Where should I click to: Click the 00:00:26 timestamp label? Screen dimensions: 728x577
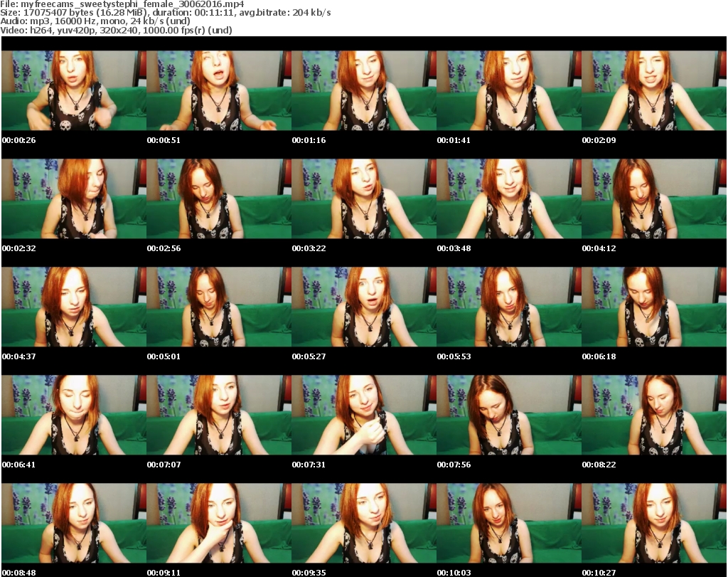click(x=19, y=140)
